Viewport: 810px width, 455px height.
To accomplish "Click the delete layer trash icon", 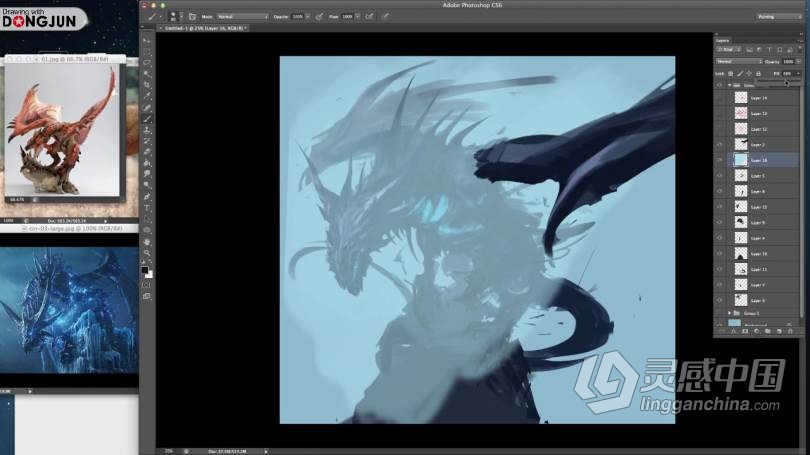I will (790, 331).
